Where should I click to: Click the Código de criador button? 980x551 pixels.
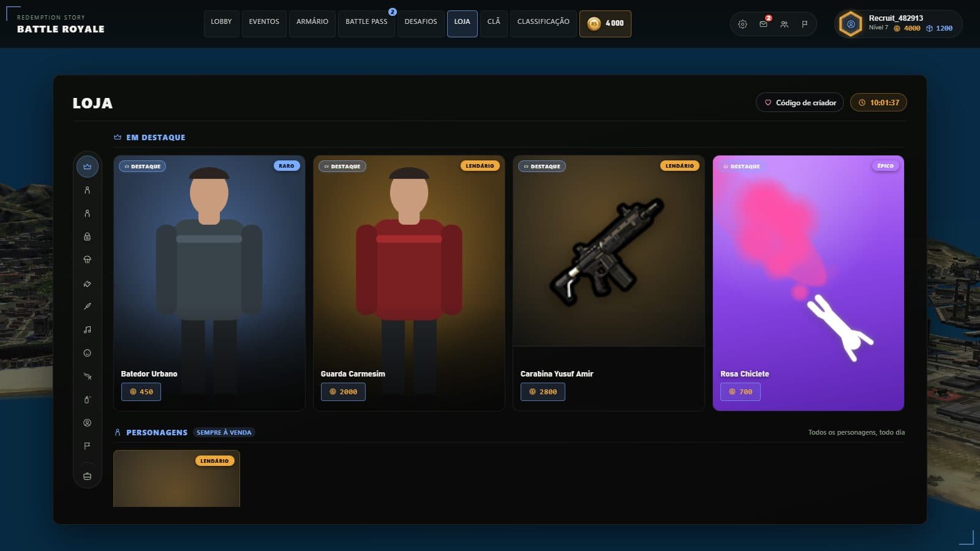coord(800,102)
